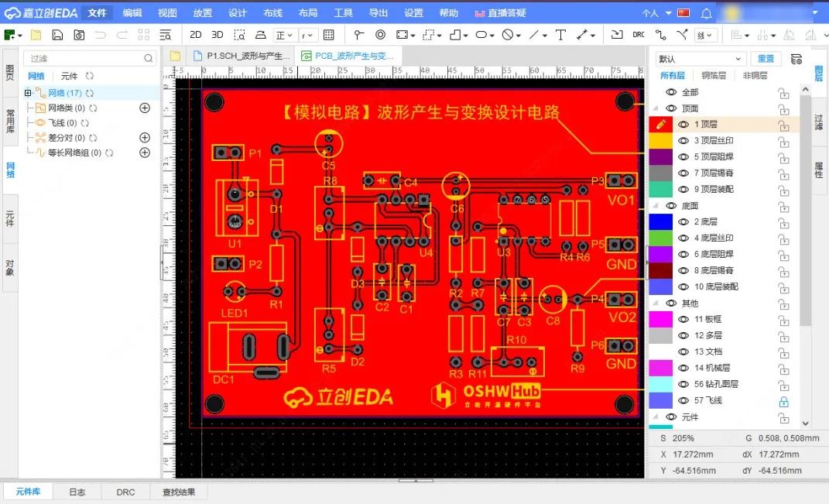Image resolution: width=829 pixels, height=504 pixels.
Task: Open the 默认 layer preset dropdown
Action: pos(701,59)
